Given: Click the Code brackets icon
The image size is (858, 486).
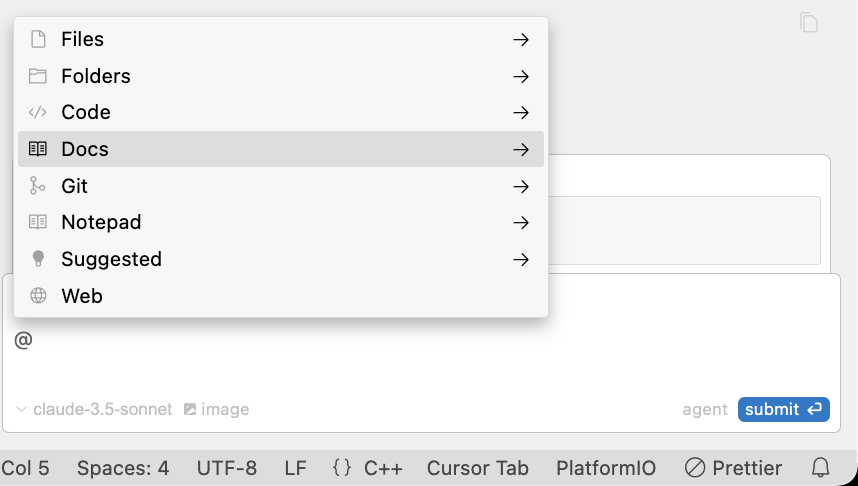Looking at the screenshot, I should 38,113.
